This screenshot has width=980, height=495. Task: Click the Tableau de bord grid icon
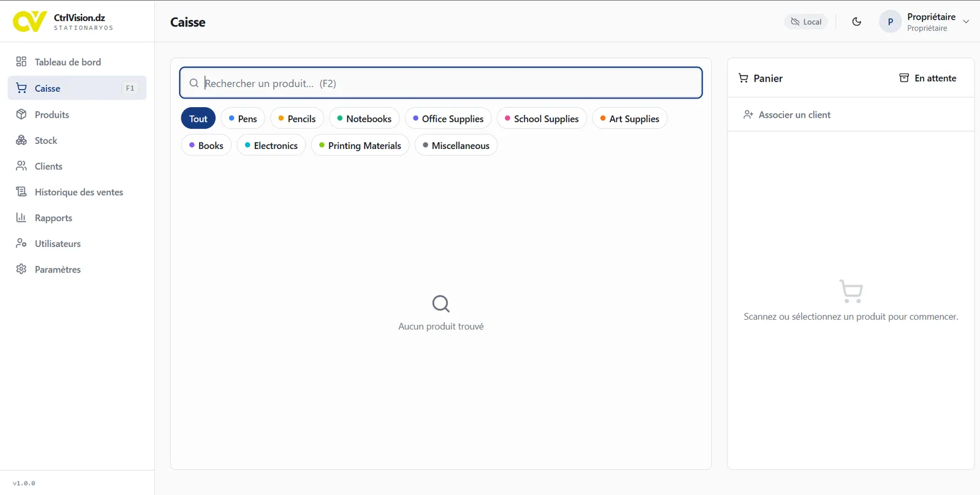[21, 62]
